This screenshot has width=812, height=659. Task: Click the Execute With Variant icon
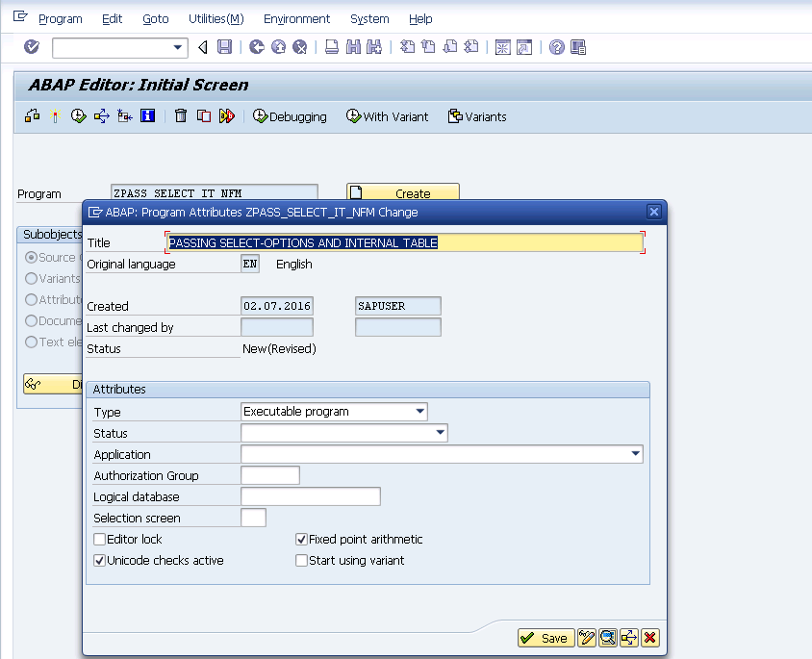pos(387,116)
